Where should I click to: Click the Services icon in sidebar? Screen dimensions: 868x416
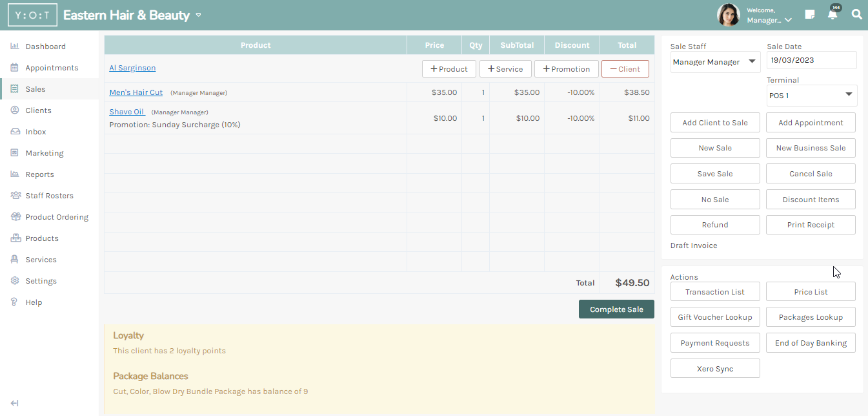point(15,260)
